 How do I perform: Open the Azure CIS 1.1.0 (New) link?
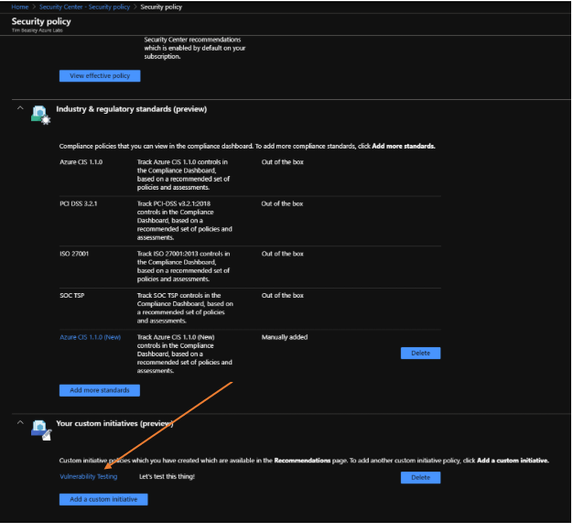click(x=90, y=337)
